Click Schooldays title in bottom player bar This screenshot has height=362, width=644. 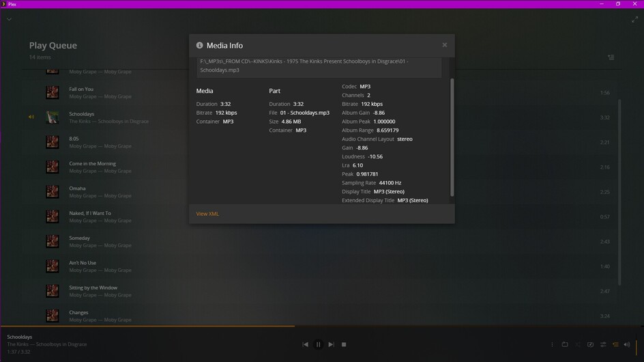[x=19, y=337]
